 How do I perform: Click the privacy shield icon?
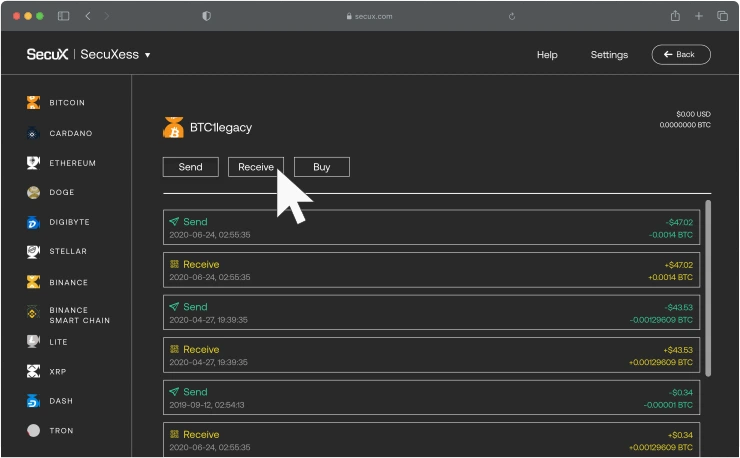tap(206, 16)
